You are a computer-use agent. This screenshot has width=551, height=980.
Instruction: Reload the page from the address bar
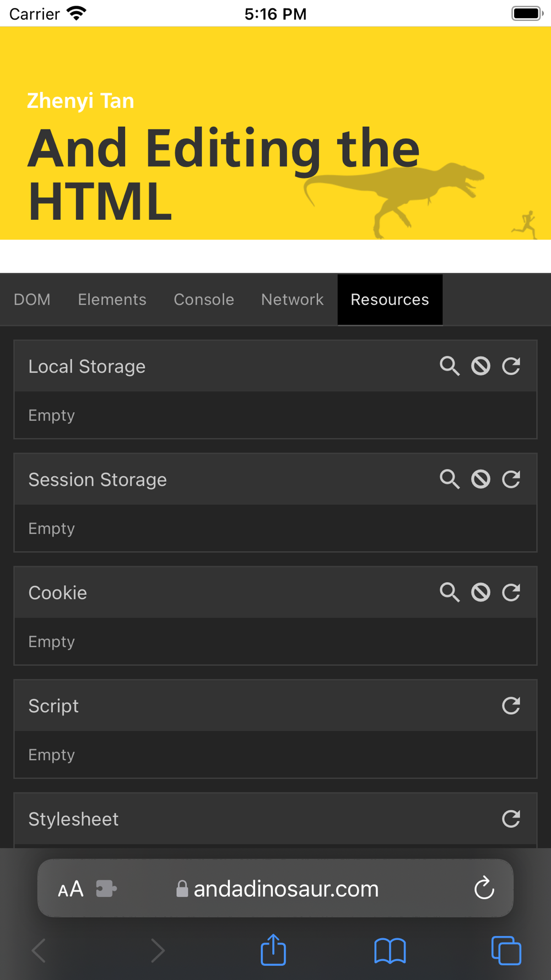(484, 888)
